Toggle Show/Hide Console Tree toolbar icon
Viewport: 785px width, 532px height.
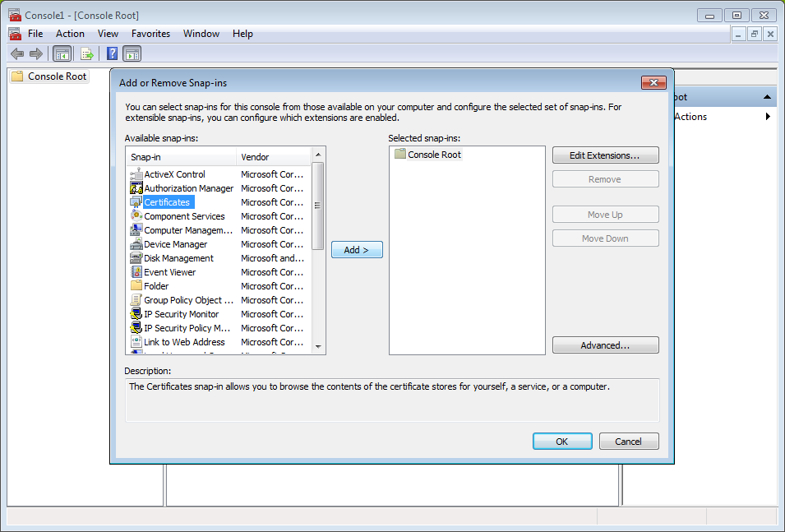(62, 53)
